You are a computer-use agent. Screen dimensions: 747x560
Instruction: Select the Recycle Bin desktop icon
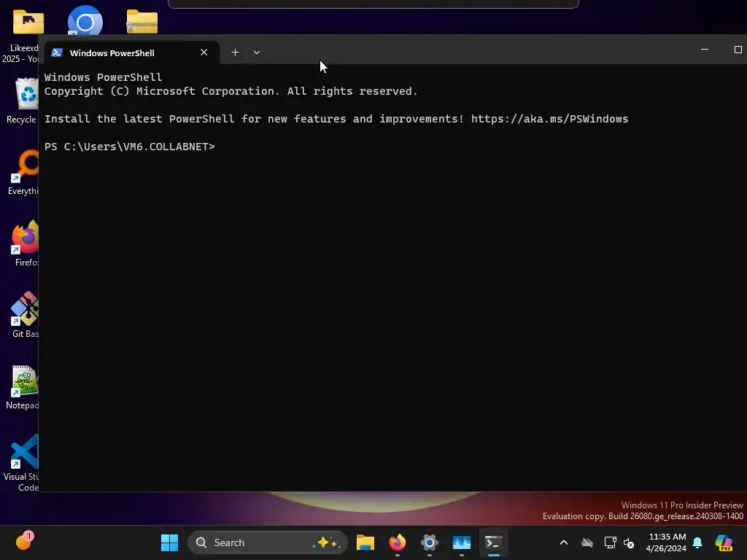pos(23,101)
